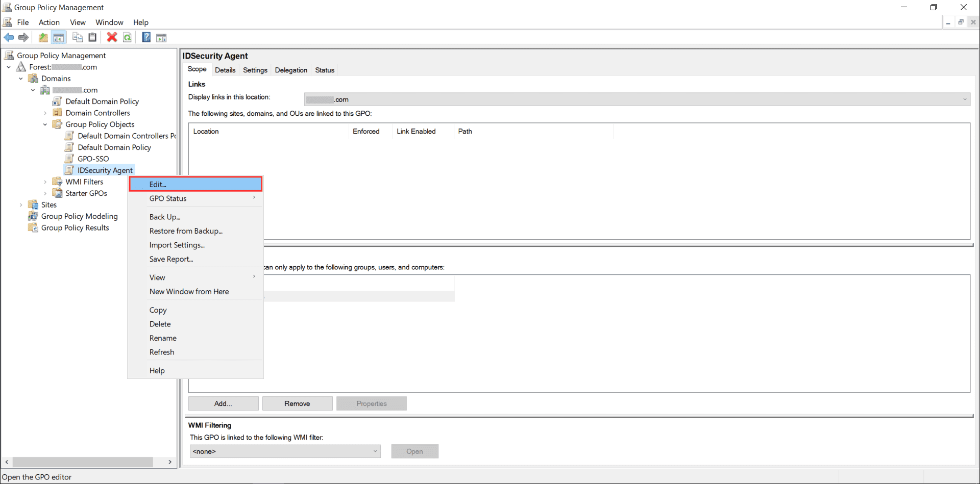The height and width of the screenshot is (484, 980).
Task: Select Import Settings... from the context menu
Action: (x=195, y=245)
